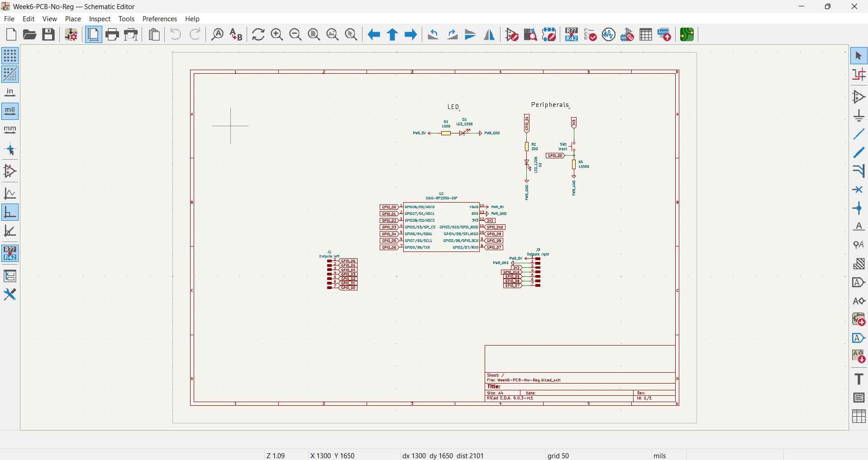This screenshot has width=868, height=460.
Task: Set units to millimeters
Action: (10, 130)
